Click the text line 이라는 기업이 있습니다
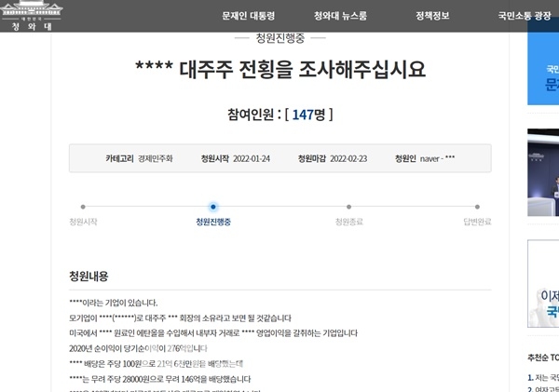559x392 pixels. click(x=114, y=303)
